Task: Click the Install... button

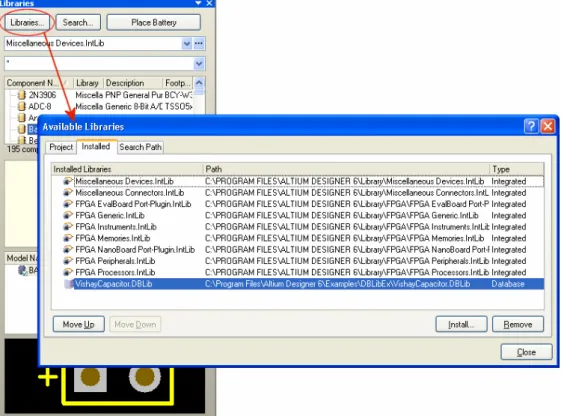Action: click(x=461, y=324)
